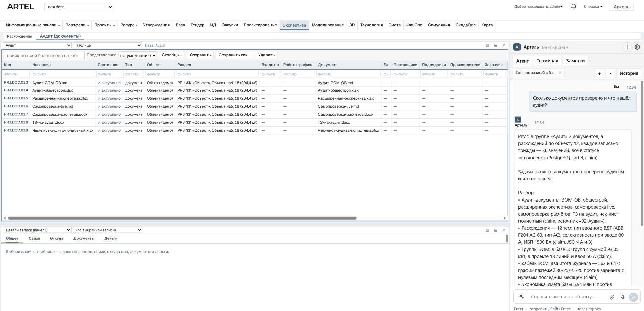This screenshot has height=311, width=644.
Task: Click the split columns icon of Аудит panel
Action: [x=487, y=45]
